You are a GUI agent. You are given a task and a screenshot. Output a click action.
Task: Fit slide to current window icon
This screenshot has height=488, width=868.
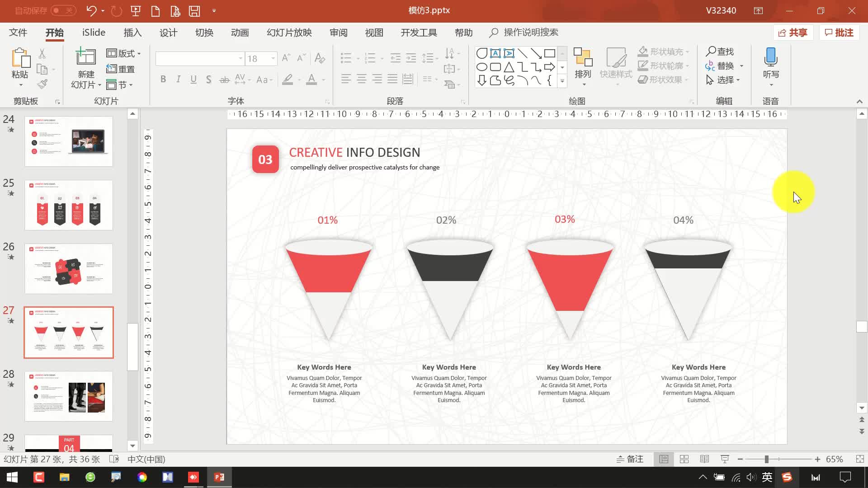click(x=860, y=459)
